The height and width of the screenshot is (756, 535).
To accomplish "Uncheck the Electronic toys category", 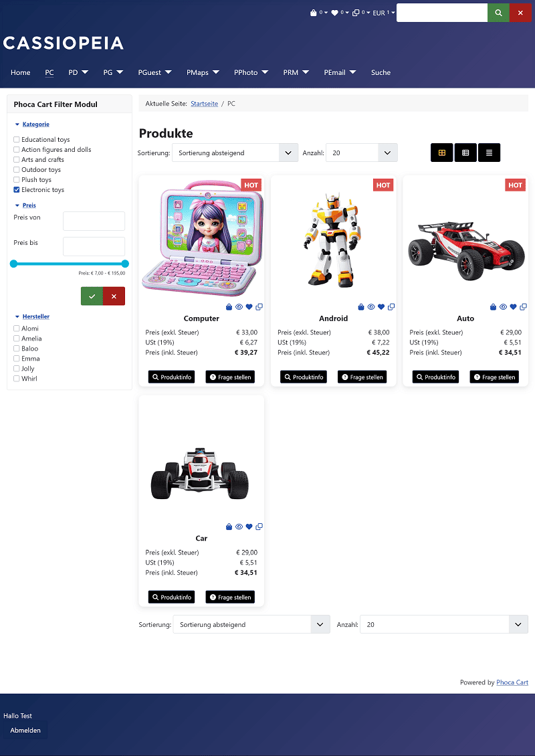I will coord(17,190).
